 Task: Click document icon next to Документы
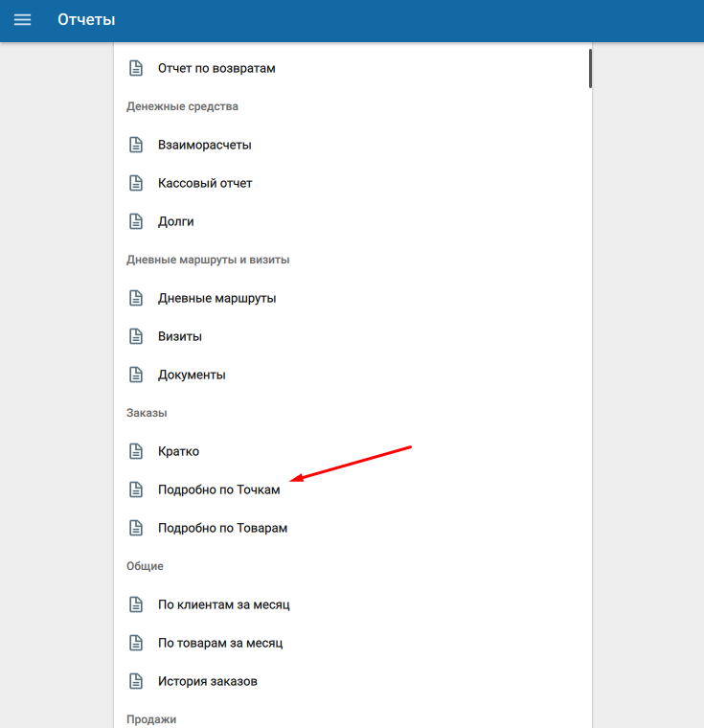136,375
